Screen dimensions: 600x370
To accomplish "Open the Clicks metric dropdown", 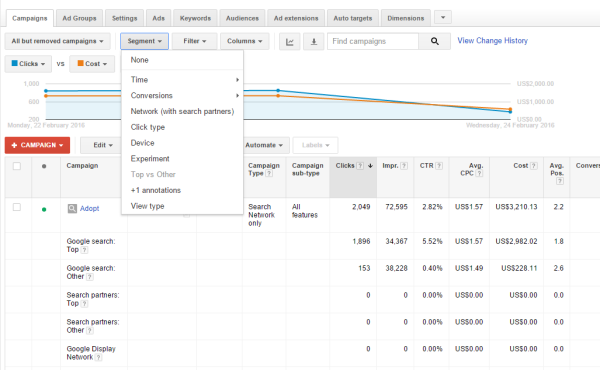I will pyautogui.click(x=28, y=64).
